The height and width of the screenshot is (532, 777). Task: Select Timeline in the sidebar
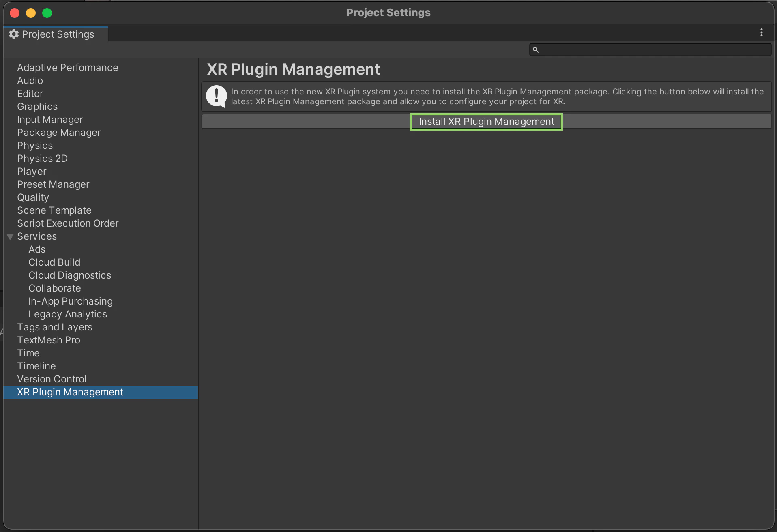pos(36,366)
